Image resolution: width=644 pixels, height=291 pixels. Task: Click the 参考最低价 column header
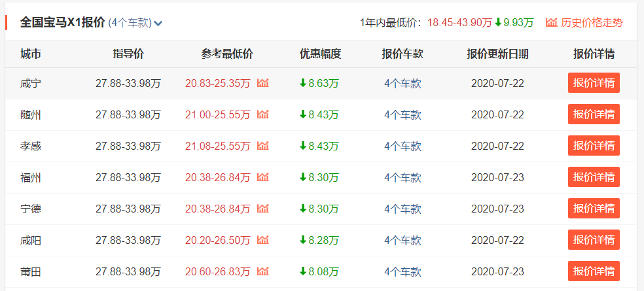point(227,54)
